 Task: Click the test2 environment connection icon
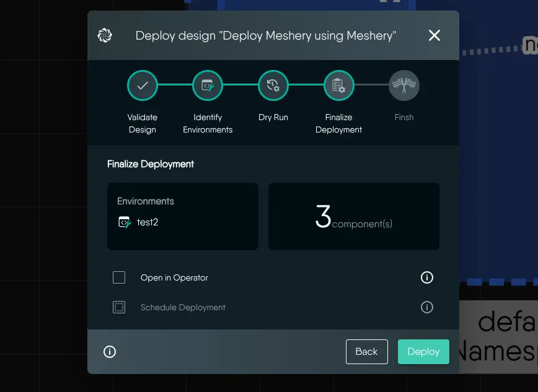click(x=124, y=222)
